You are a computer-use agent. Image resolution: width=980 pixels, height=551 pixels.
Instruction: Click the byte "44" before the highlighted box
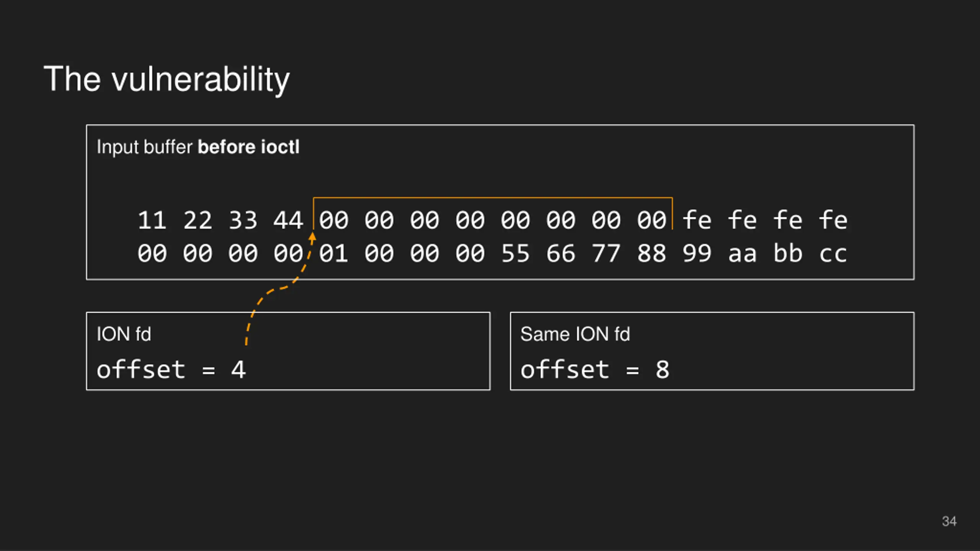pyautogui.click(x=288, y=220)
